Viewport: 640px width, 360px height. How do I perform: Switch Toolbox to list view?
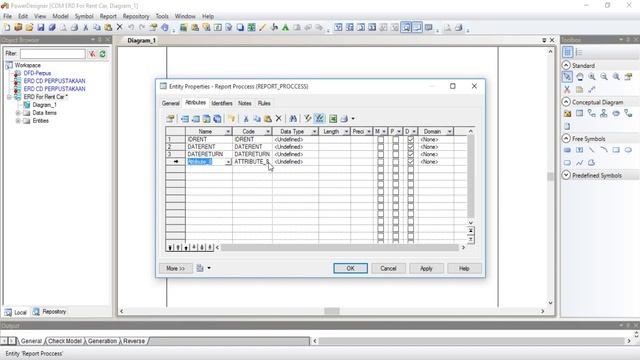(579, 52)
